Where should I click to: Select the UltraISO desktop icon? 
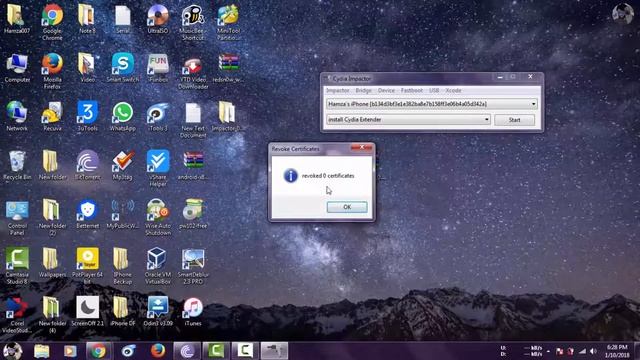(x=158, y=19)
